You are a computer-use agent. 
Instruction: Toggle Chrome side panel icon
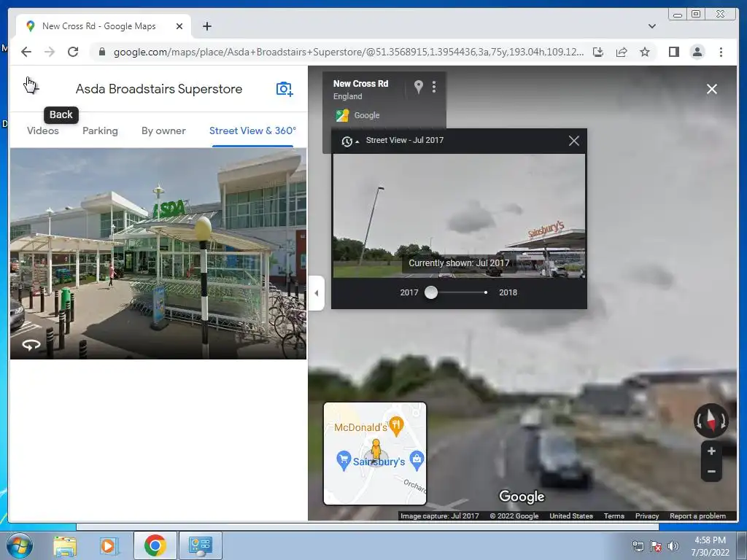(673, 52)
